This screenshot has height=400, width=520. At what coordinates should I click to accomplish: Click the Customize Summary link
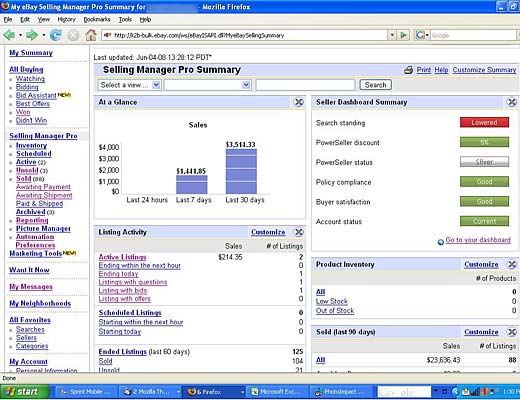click(x=484, y=70)
